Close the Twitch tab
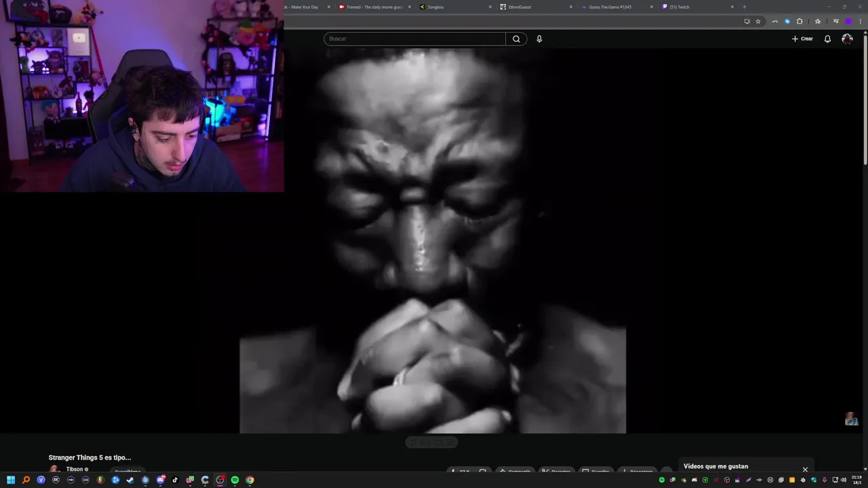The width and height of the screenshot is (868, 488). 732,7
